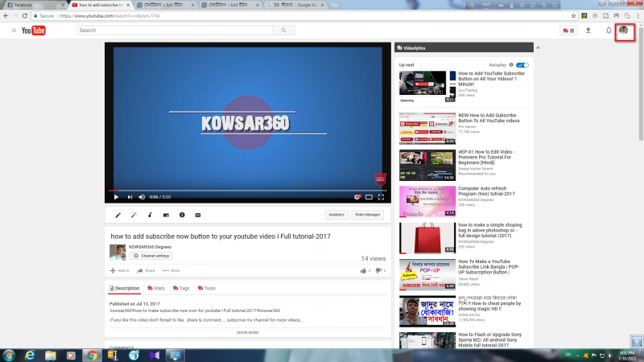Open Computer Auto refresh Program video

pyautogui.click(x=486, y=191)
